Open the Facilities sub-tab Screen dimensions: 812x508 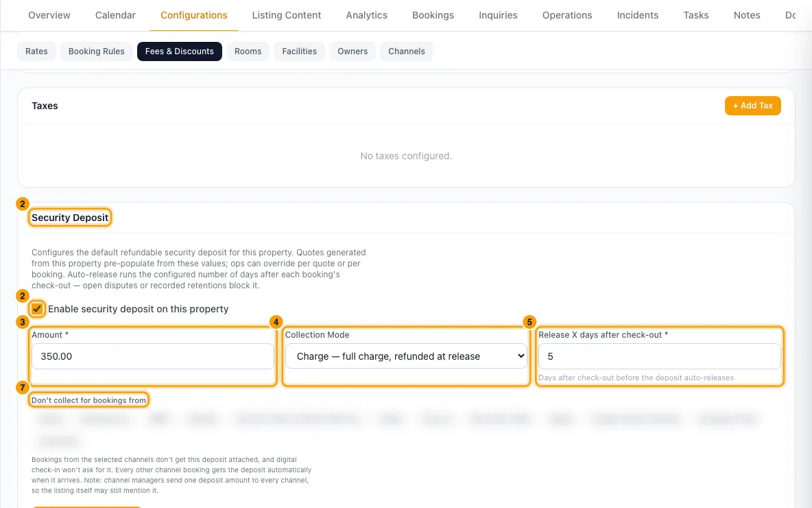pos(299,51)
